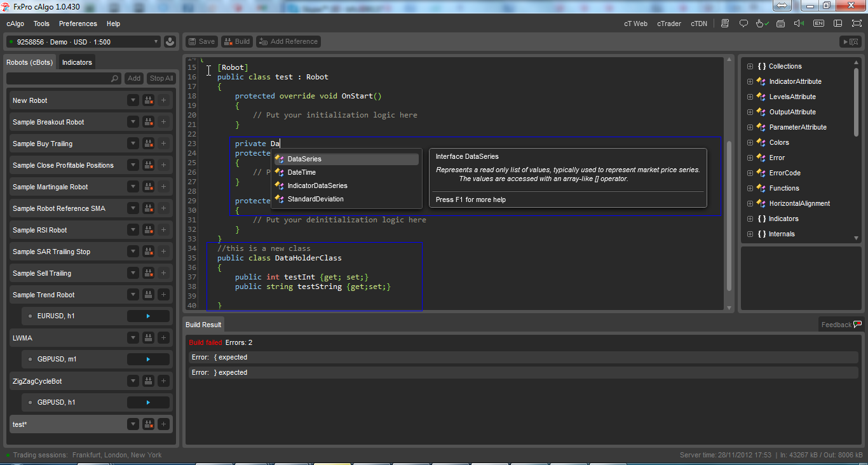Viewport: 868px width, 465px height.
Task: Click the class icon beside IndicatorAttribute
Action: pos(761,81)
